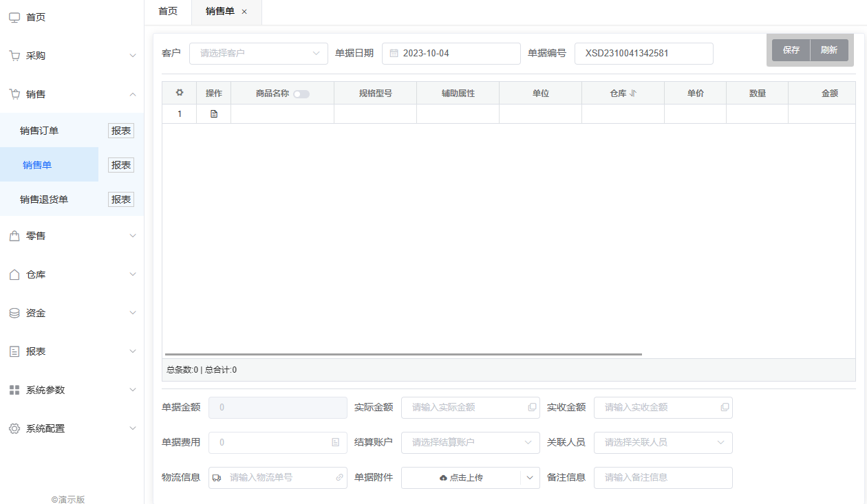Viewport: 867px width, 504px height.
Task: Open the 客户 selection dropdown
Action: (259, 54)
